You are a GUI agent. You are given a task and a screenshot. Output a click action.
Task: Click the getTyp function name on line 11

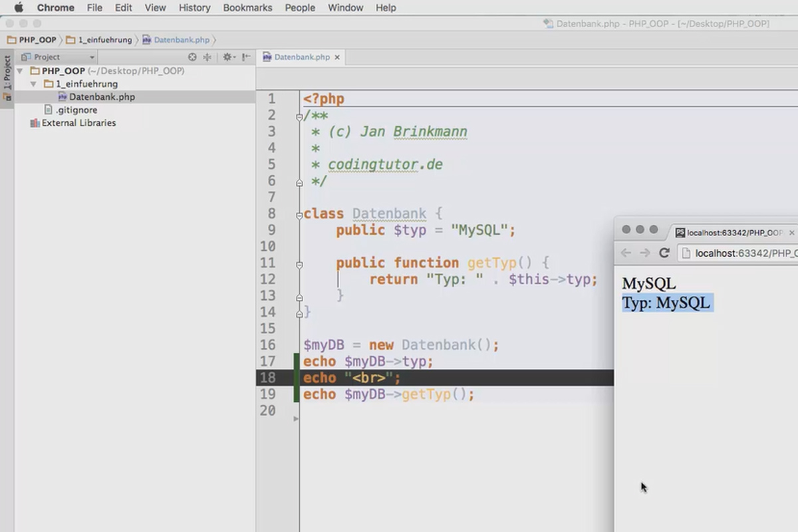coord(492,263)
